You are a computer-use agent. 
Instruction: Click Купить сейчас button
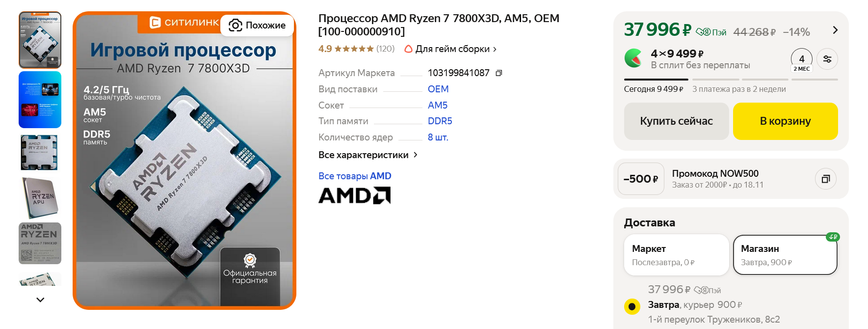tap(676, 121)
